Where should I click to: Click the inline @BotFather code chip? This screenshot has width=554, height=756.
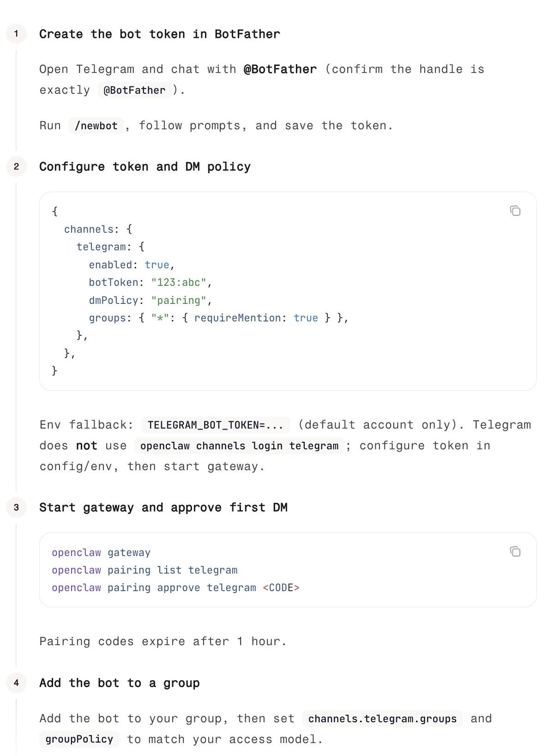(134, 90)
